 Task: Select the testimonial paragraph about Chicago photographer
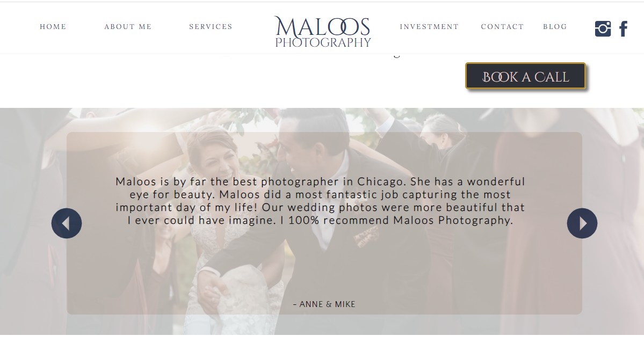coord(320,201)
